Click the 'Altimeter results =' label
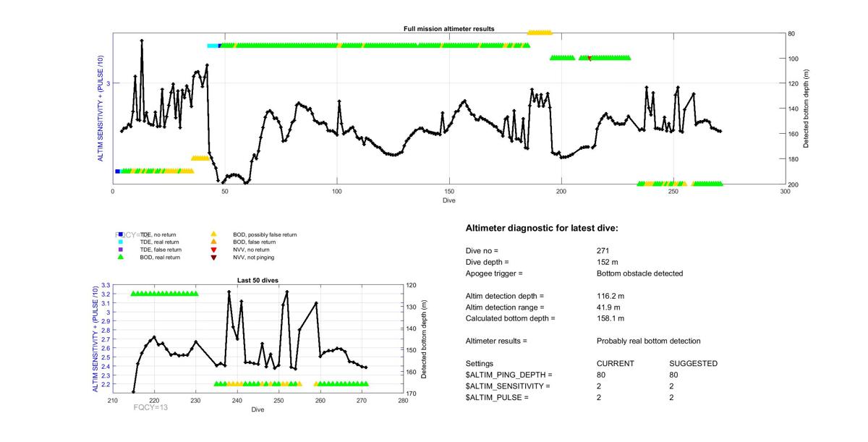The width and height of the screenshot is (868, 442). (x=496, y=341)
